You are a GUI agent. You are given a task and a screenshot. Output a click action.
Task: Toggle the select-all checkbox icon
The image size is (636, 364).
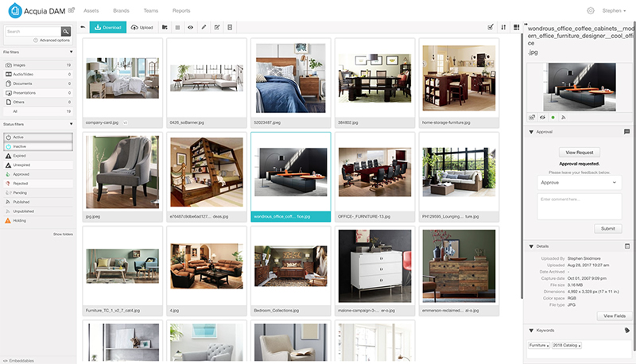pos(490,27)
